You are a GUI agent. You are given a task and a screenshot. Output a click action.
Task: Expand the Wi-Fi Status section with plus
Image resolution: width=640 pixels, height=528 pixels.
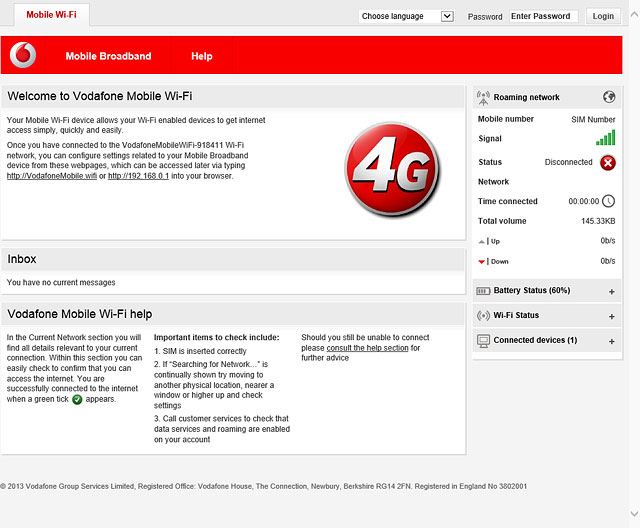(x=611, y=317)
